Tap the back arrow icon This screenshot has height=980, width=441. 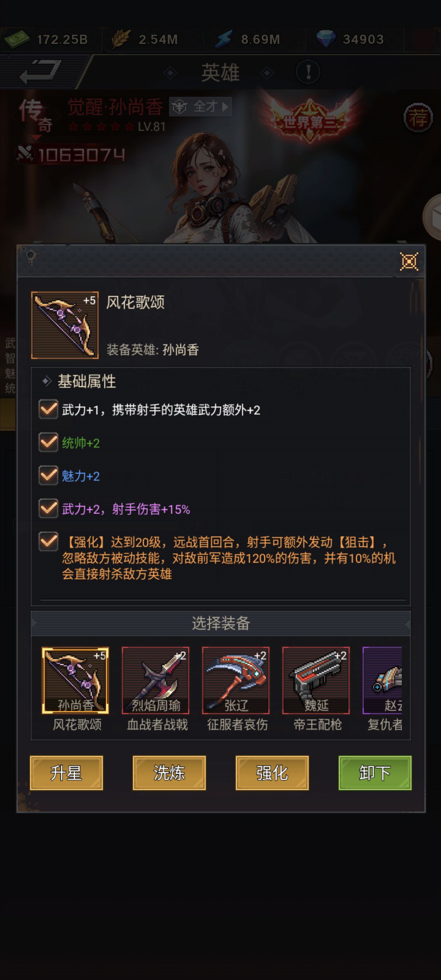[41, 72]
